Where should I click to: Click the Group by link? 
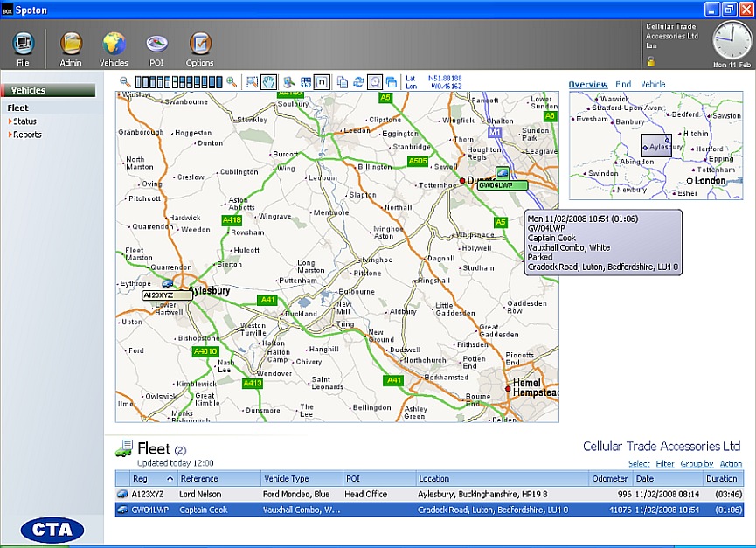(x=697, y=464)
